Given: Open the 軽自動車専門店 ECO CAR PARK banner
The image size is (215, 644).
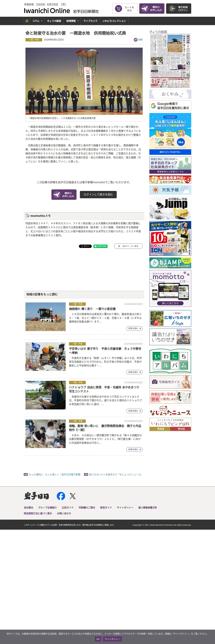Looking at the screenshot, I should coord(170,180).
